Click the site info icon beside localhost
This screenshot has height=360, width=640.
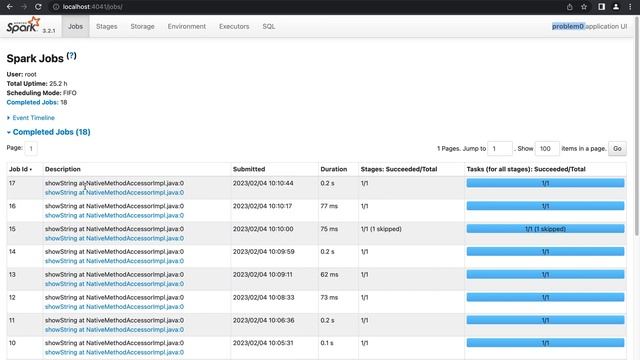(x=56, y=7)
